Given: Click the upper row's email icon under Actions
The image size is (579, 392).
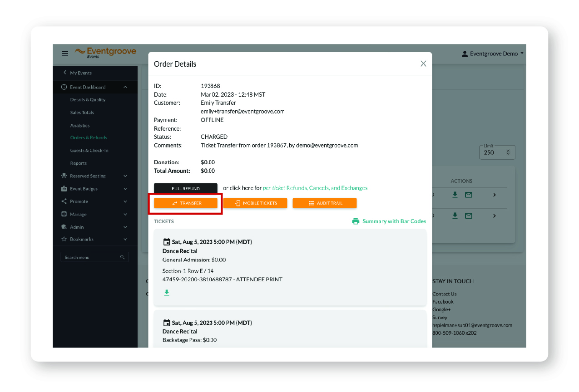Looking at the screenshot, I should pyautogui.click(x=469, y=195).
